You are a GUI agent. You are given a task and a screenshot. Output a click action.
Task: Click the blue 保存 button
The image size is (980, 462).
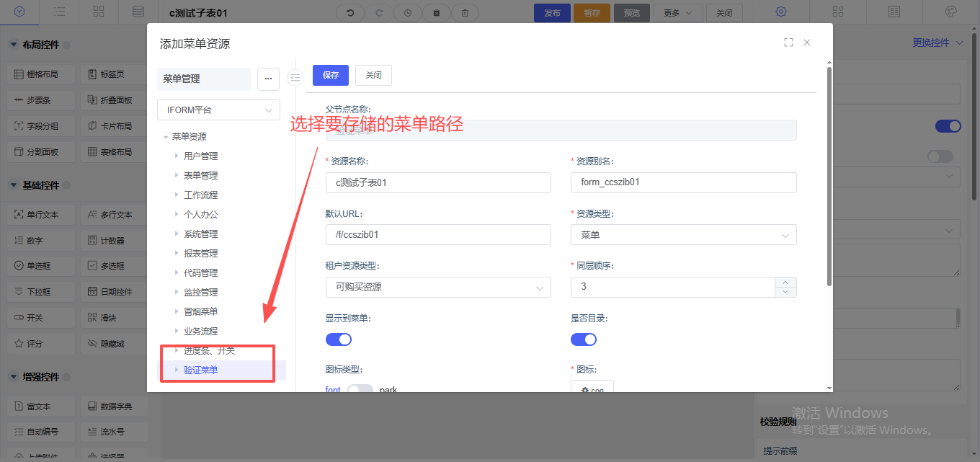pos(330,75)
